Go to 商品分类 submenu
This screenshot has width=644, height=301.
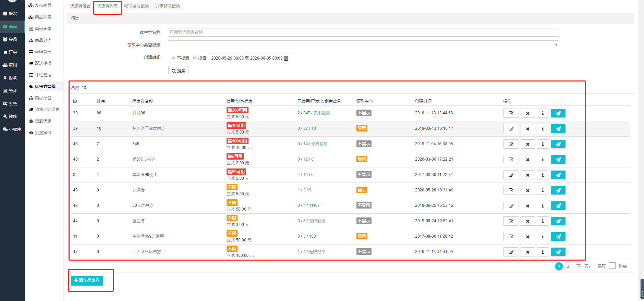point(44,40)
